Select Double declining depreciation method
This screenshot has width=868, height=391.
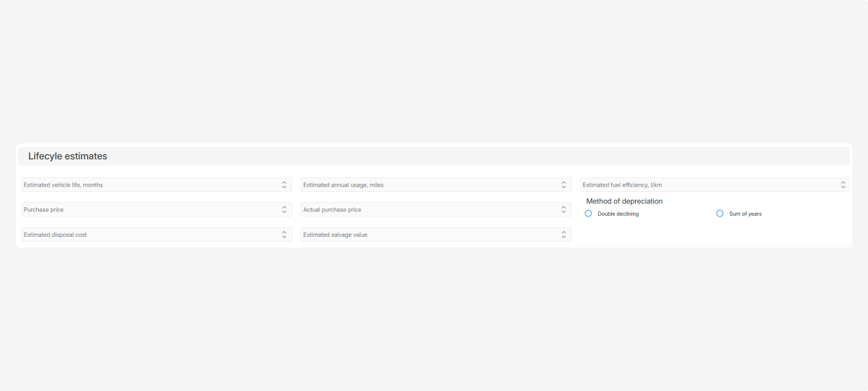tap(588, 214)
